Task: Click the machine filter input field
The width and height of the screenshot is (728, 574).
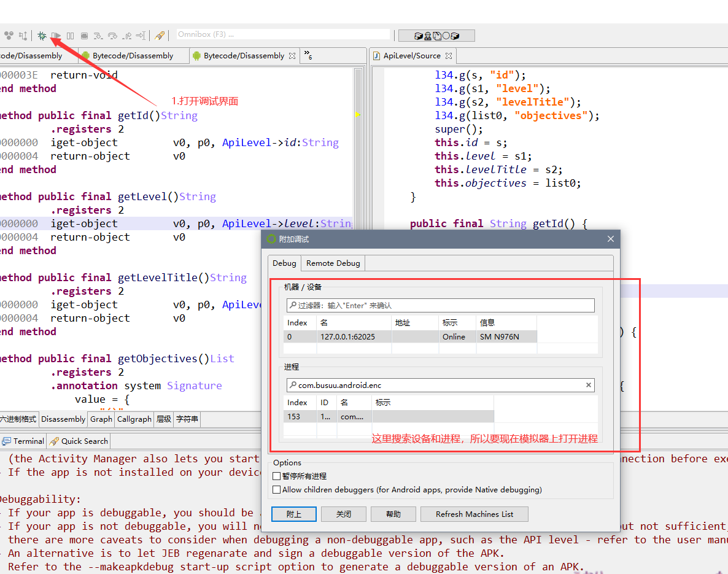Action: [441, 305]
